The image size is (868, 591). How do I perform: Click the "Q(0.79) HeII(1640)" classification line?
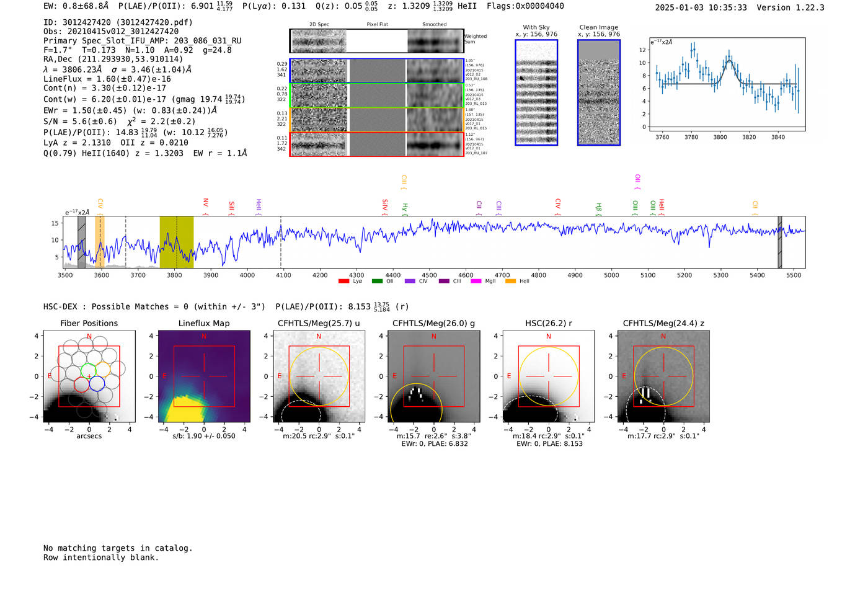(x=145, y=153)
